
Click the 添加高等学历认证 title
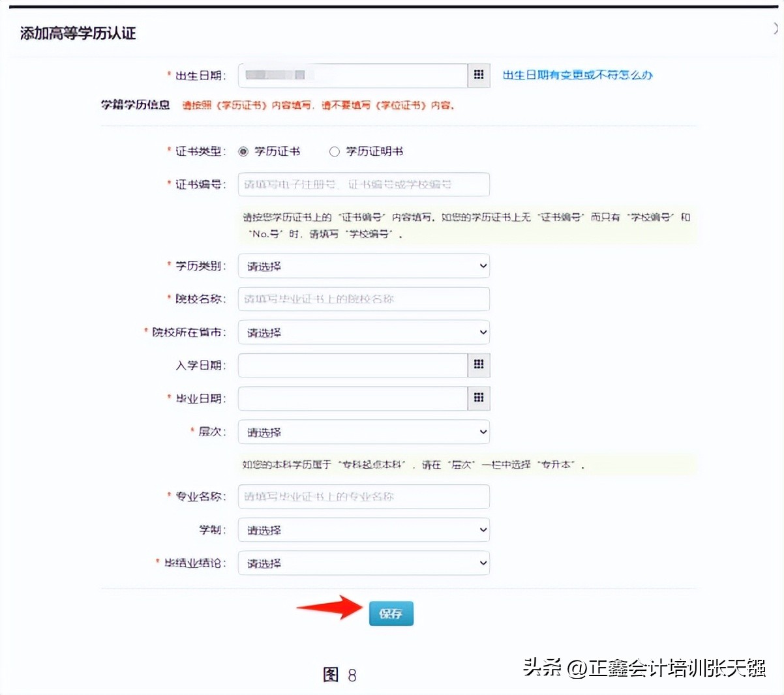pos(77,33)
